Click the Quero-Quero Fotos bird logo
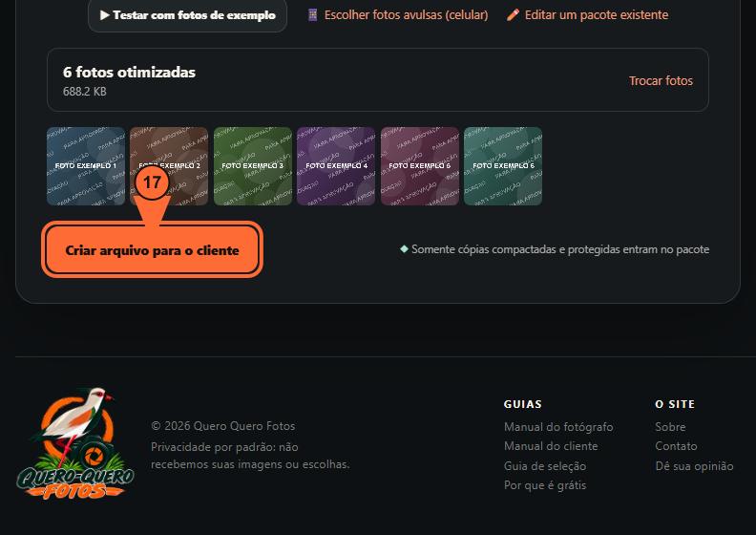756x535 pixels. click(75, 443)
